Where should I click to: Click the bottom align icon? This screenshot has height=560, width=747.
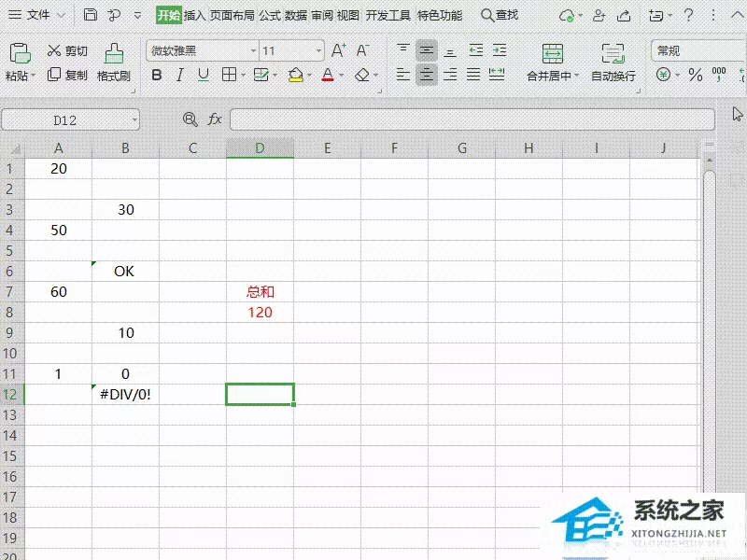(450, 50)
